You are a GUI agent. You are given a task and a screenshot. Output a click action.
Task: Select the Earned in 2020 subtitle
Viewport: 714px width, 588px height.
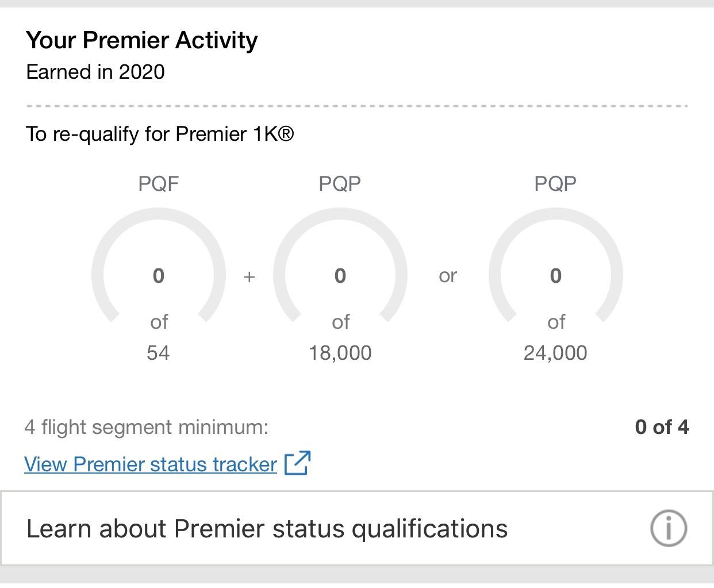point(95,72)
